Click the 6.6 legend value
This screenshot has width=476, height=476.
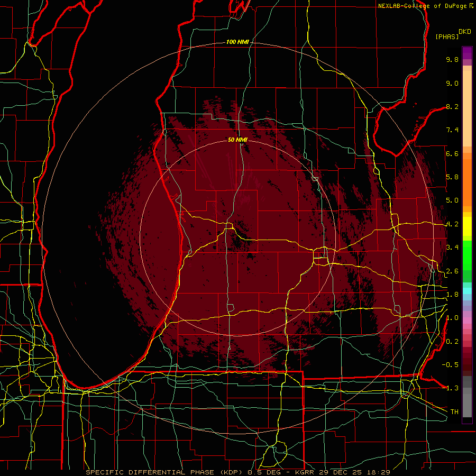tap(452, 153)
